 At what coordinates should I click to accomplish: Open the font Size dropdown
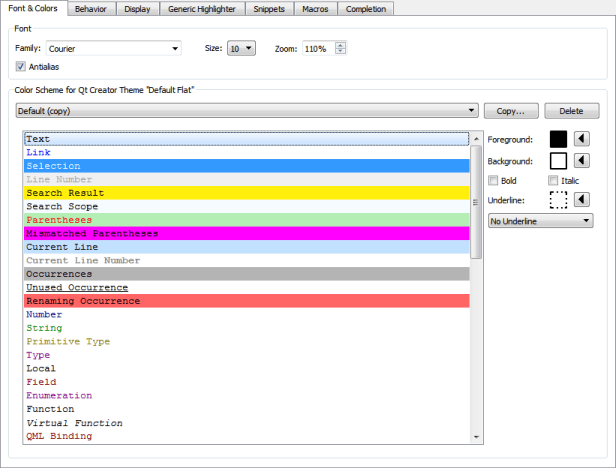[249, 48]
